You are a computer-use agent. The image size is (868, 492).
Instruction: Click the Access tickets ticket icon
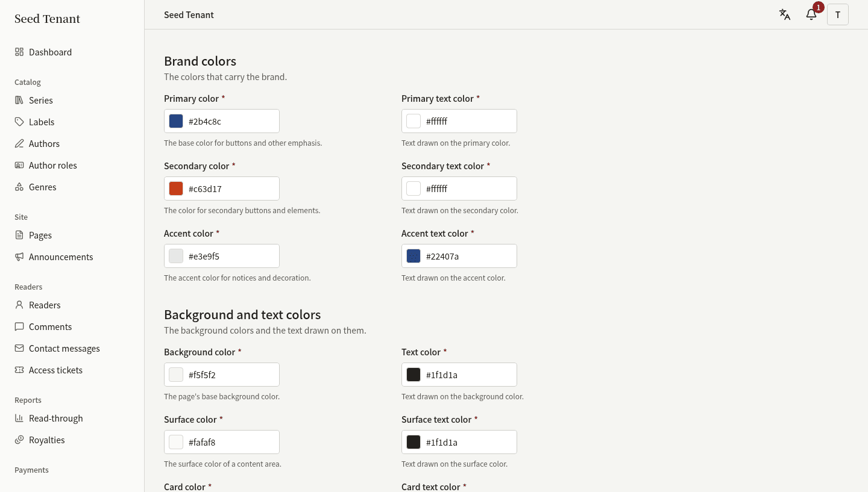pos(19,370)
